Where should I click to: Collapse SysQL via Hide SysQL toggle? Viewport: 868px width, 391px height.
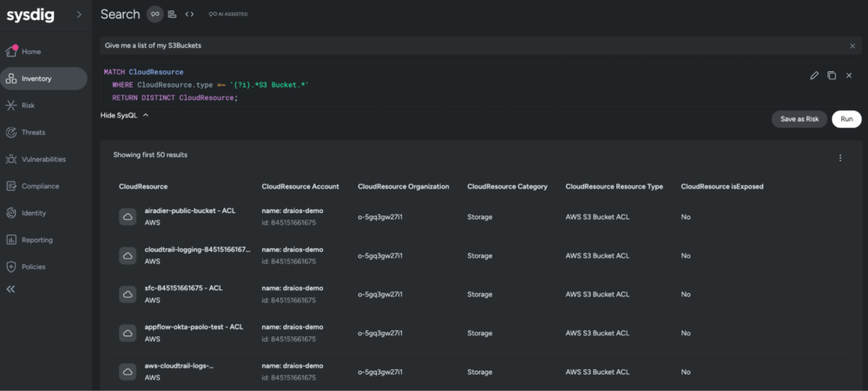(x=124, y=116)
